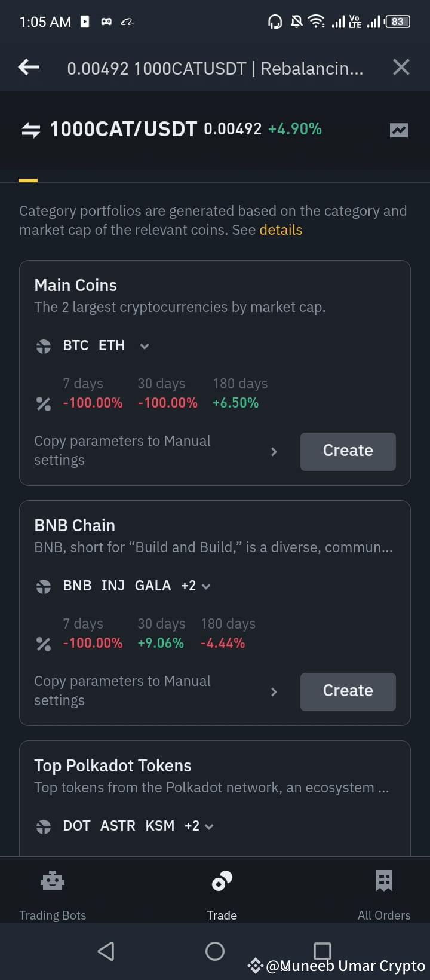
Task: Open the category portfolio details link
Action: pos(281,230)
